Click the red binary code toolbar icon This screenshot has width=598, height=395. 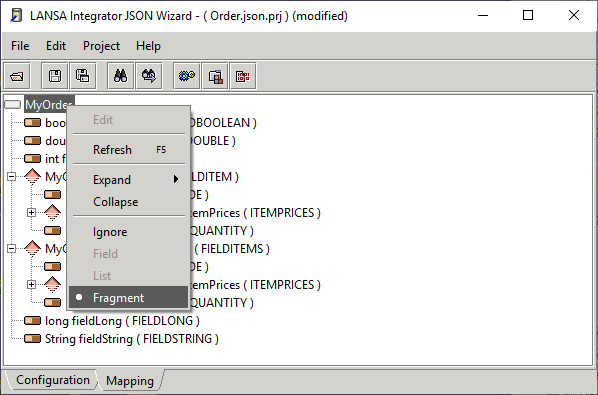point(243,76)
